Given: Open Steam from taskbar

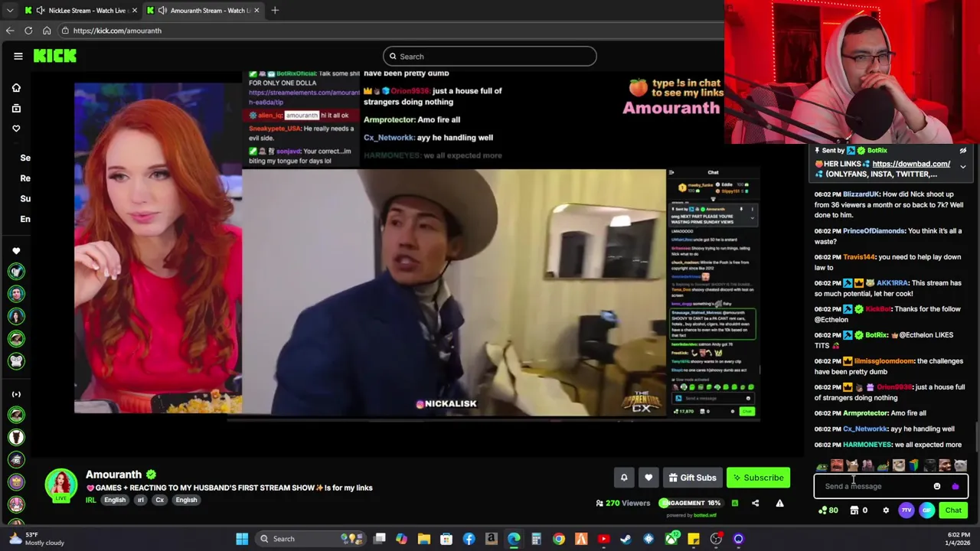Looking at the screenshot, I should (626, 539).
